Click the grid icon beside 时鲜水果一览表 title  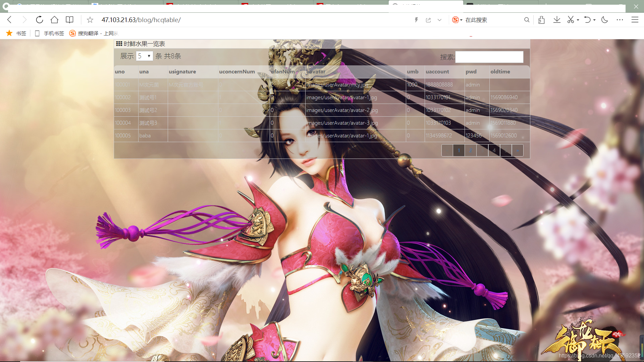119,44
